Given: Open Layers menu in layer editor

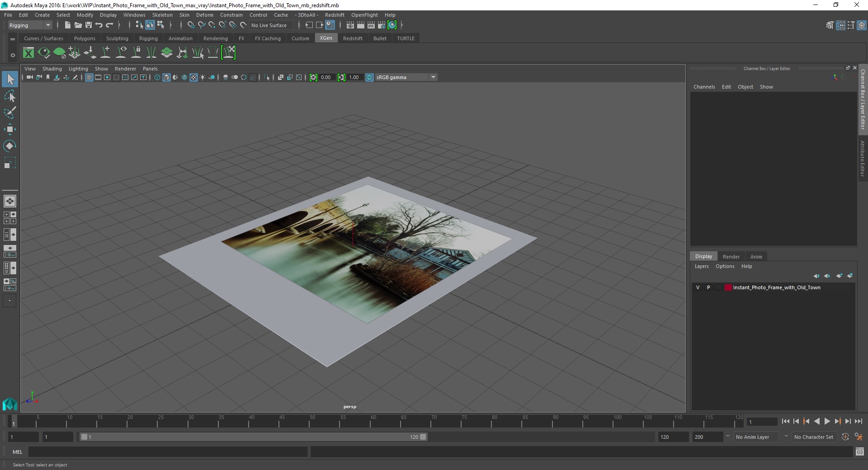Looking at the screenshot, I should [x=702, y=266].
